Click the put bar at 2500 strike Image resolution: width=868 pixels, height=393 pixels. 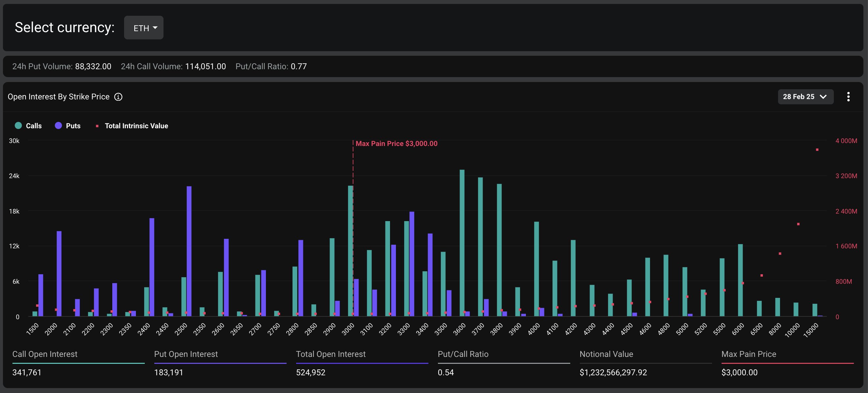tap(189, 251)
